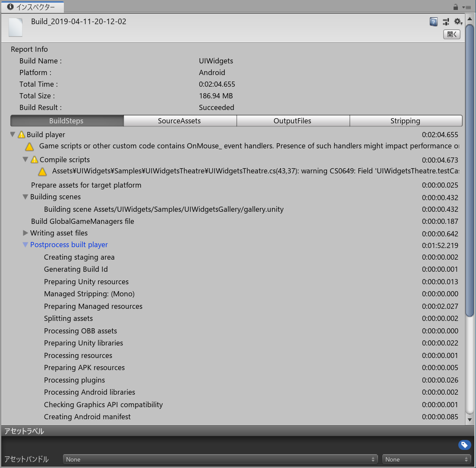
Task: Open the first None asset bundle dropdown
Action: click(220, 459)
